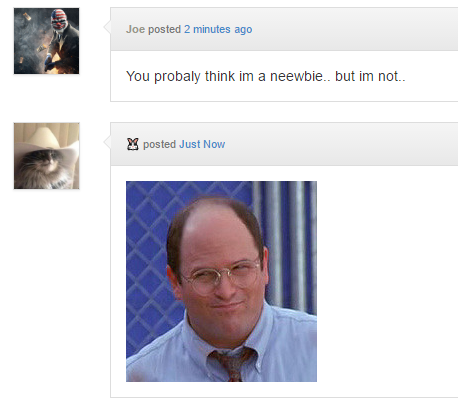
Task: Click the American flag mask in avatar
Action: tap(59, 21)
